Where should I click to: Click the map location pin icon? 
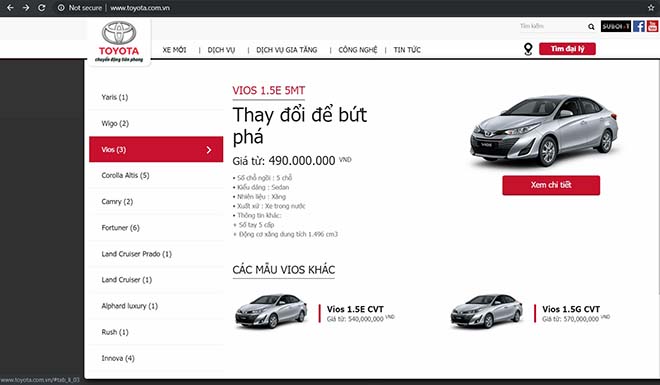tap(528, 49)
